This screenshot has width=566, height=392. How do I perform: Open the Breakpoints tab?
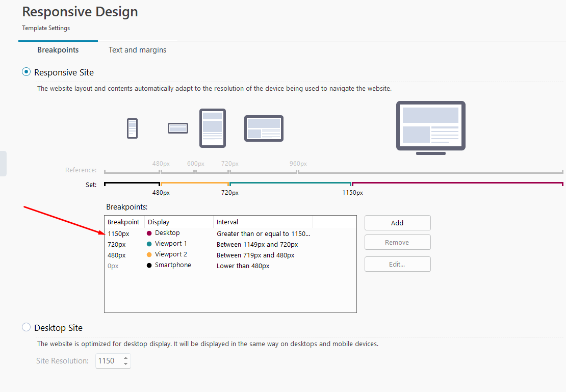point(58,50)
